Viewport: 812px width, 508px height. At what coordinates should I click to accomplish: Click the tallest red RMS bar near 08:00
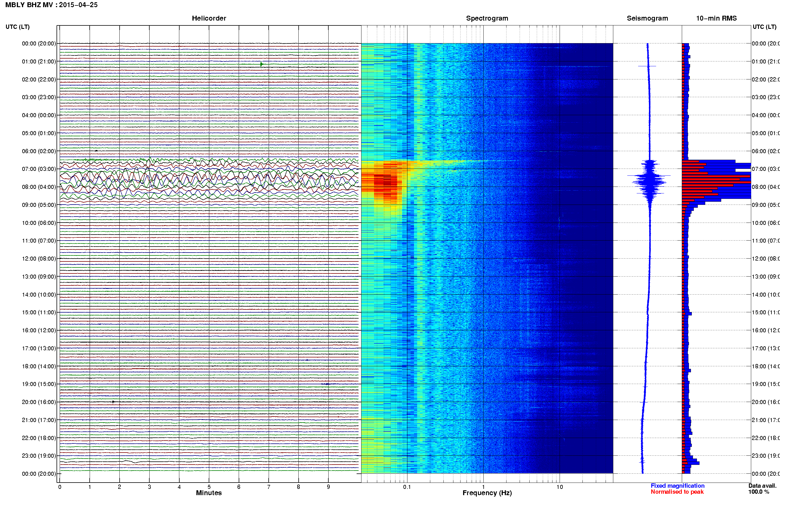tap(716, 182)
